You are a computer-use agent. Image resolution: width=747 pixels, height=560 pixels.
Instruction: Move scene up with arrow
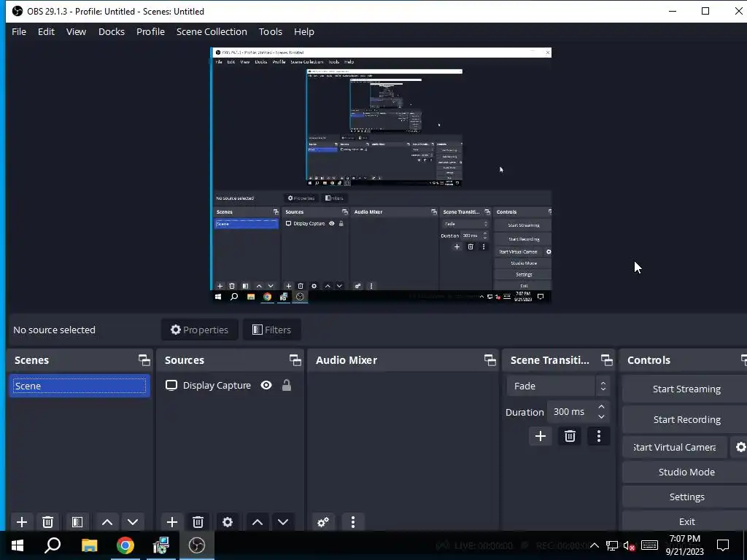[107, 522]
